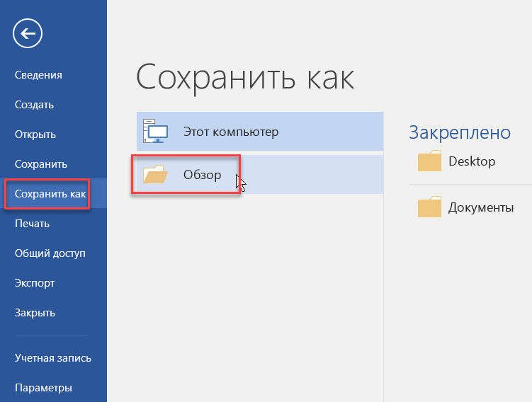532x402 pixels.
Task: Select the Этот компьютер location label
Action: point(231,132)
